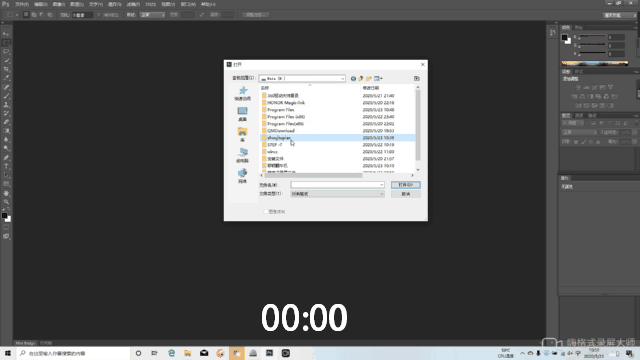Open the marquee style dropdown in options bar
Screen dimensions: 640x360
(x=152, y=15)
